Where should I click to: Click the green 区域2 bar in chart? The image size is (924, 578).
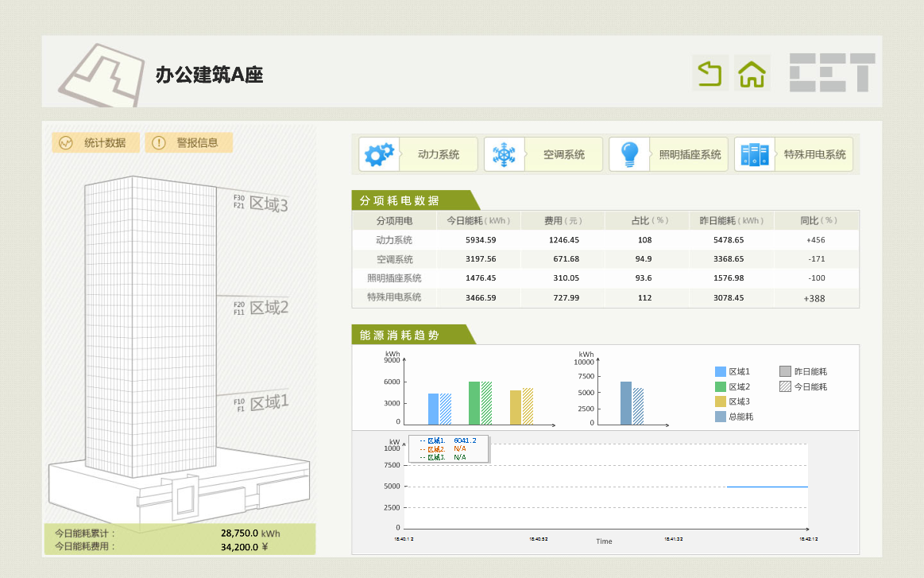tap(474, 403)
